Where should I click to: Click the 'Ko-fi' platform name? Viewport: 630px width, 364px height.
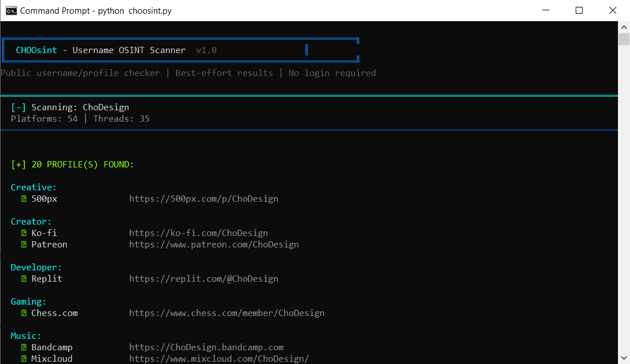(x=44, y=233)
